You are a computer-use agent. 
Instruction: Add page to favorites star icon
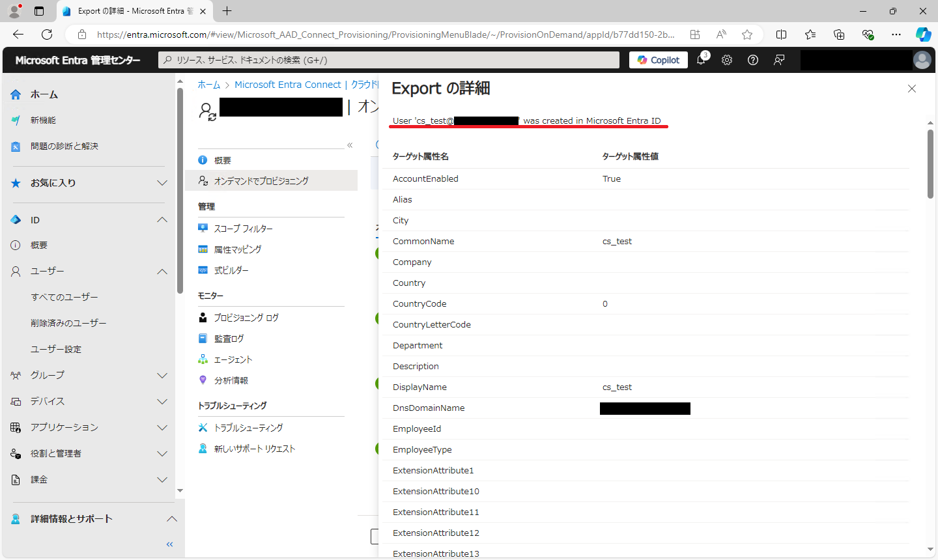pyautogui.click(x=747, y=35)
